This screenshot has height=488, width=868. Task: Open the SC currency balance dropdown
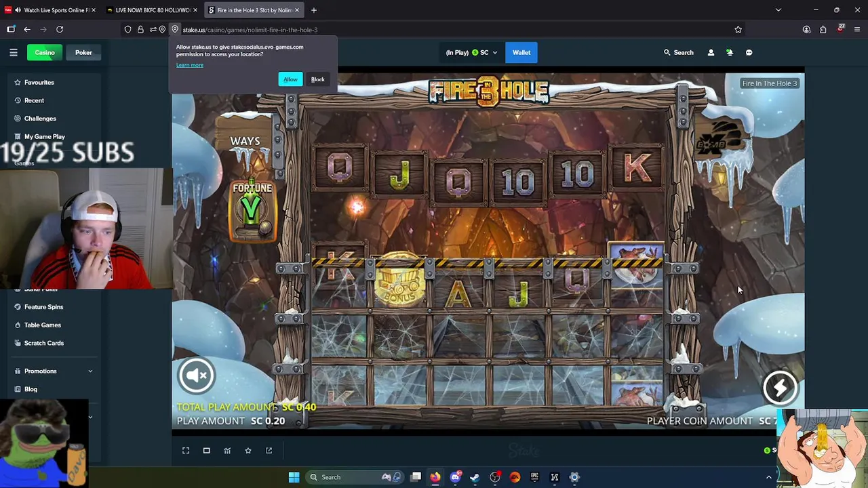coord(471,52)
